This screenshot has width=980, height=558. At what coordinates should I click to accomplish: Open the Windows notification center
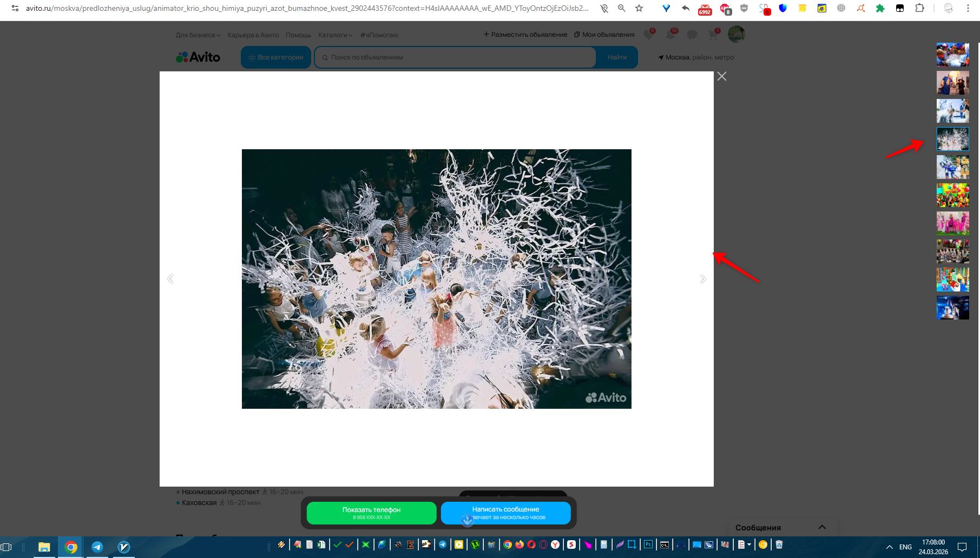[x=962, y=547]
